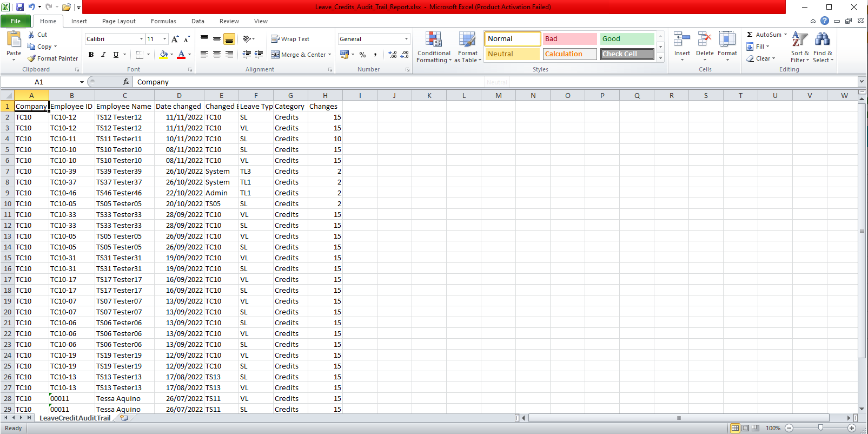Toggle Middle Align vertical alignment
The image size is (868, 434).
(x=217, y=39)
